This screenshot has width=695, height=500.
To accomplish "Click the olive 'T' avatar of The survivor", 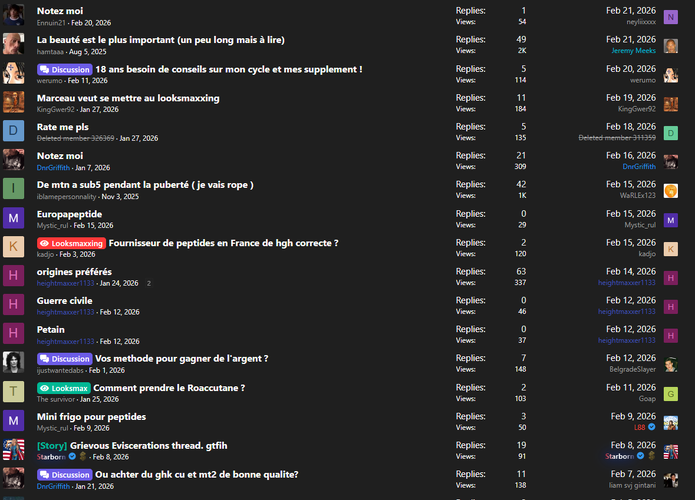I will click(14, 392).
